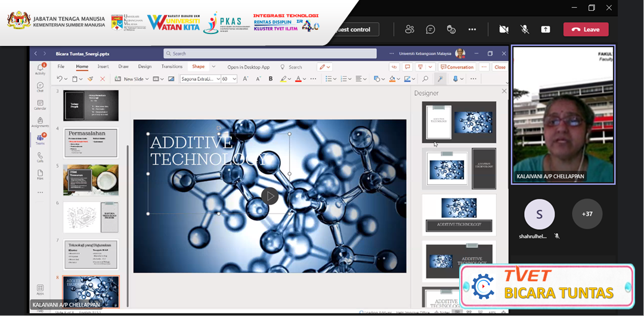Expand the New Slide dropdown arrow

coord(147,79)
